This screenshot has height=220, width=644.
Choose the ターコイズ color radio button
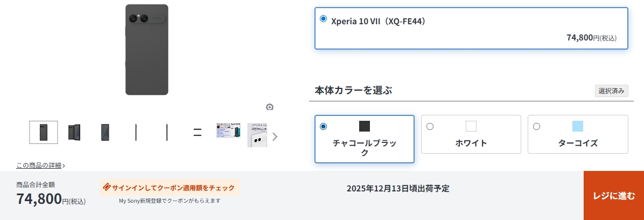click(536, 127)
